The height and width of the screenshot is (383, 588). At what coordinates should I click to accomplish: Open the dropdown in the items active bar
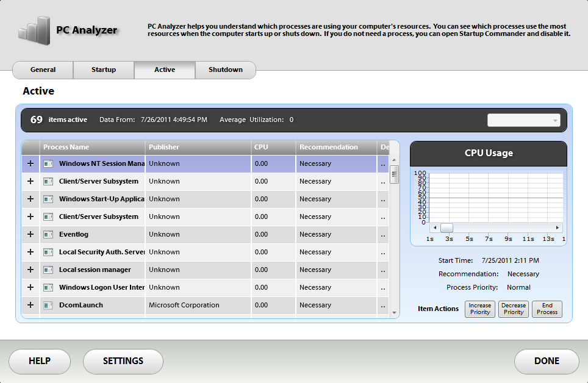pos(523,120)
